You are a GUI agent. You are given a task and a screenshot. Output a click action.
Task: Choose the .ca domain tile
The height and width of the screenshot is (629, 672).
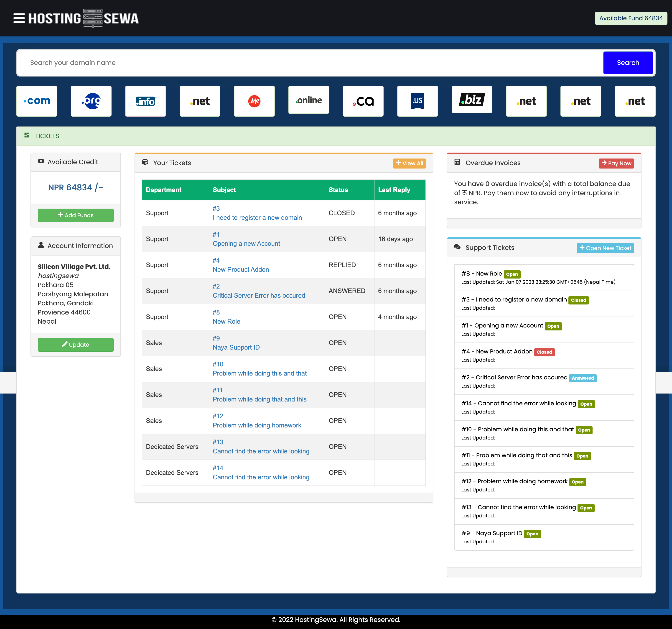pos(363,101)
